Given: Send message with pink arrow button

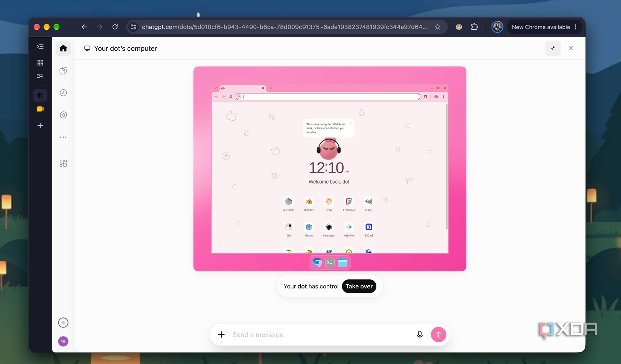Looking at the screenshot, I should click(x=438, y=335).
